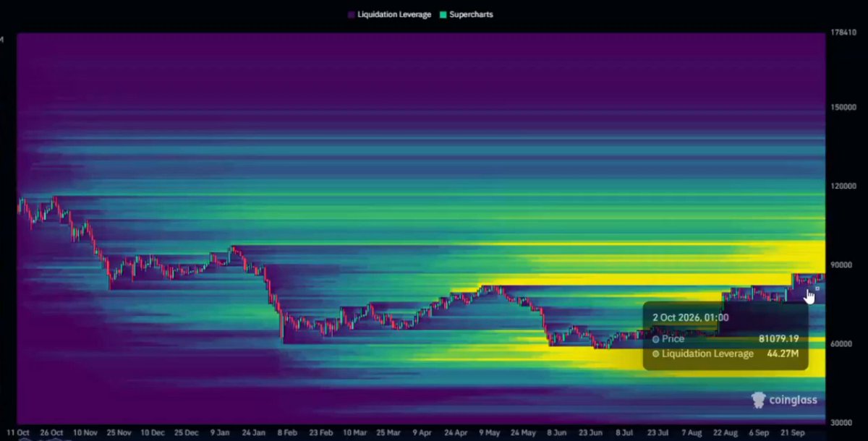868x441 pixels.
Task: Select the 10 Nov date label
Action: pos(85,432)
